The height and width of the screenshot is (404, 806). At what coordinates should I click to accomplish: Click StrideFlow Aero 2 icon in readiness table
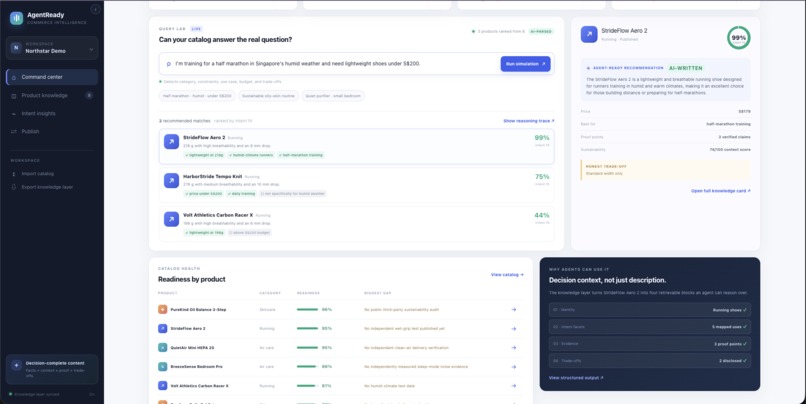pos(162,328)
